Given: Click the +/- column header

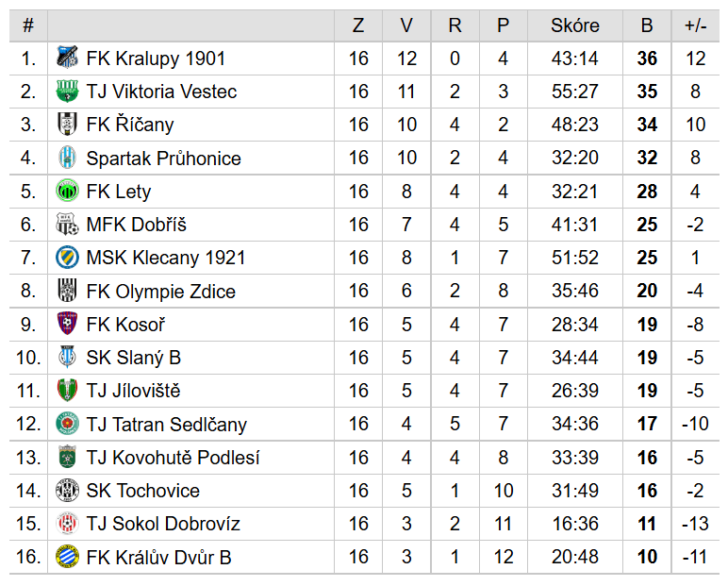Looking at the screenshot, I should [695, 25].
